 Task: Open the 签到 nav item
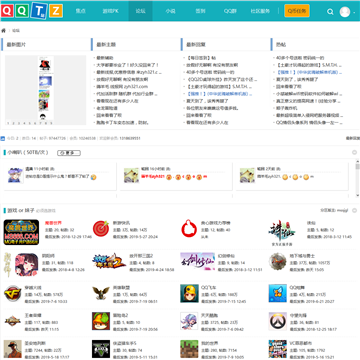pos(200,11)
